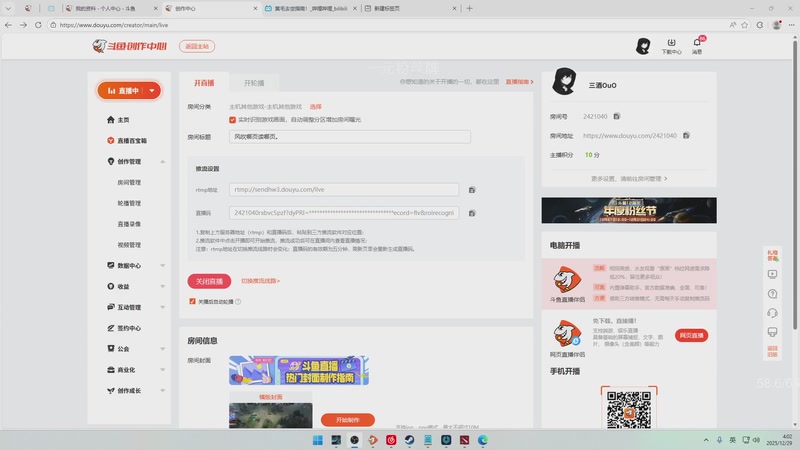Open the Windows Start menu
The height and width of the screenshot is (450, 800).
[x=317, y=440]
